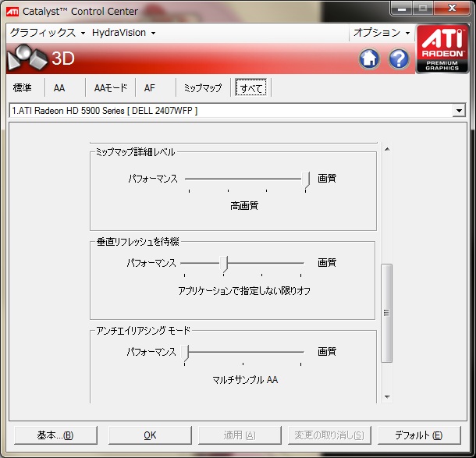Click the scroll down arrow of settings list
This screenshot has height=458, width=476.
tap(387, 396)
